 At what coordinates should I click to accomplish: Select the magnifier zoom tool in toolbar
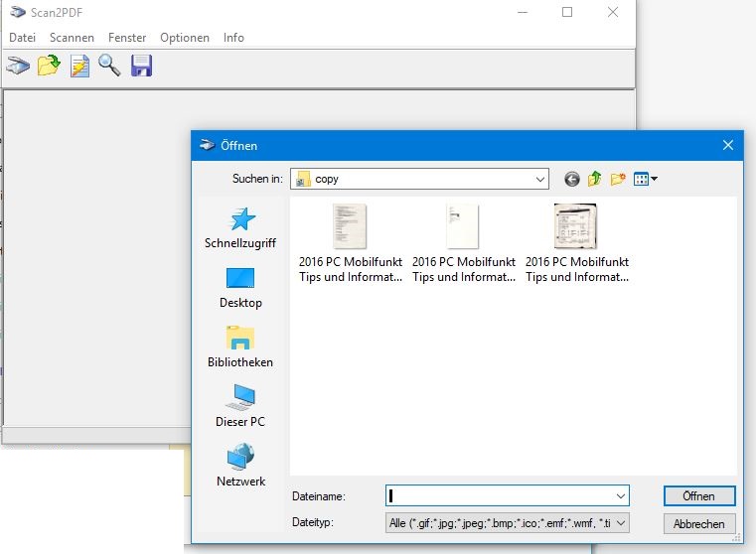[109, 66]
